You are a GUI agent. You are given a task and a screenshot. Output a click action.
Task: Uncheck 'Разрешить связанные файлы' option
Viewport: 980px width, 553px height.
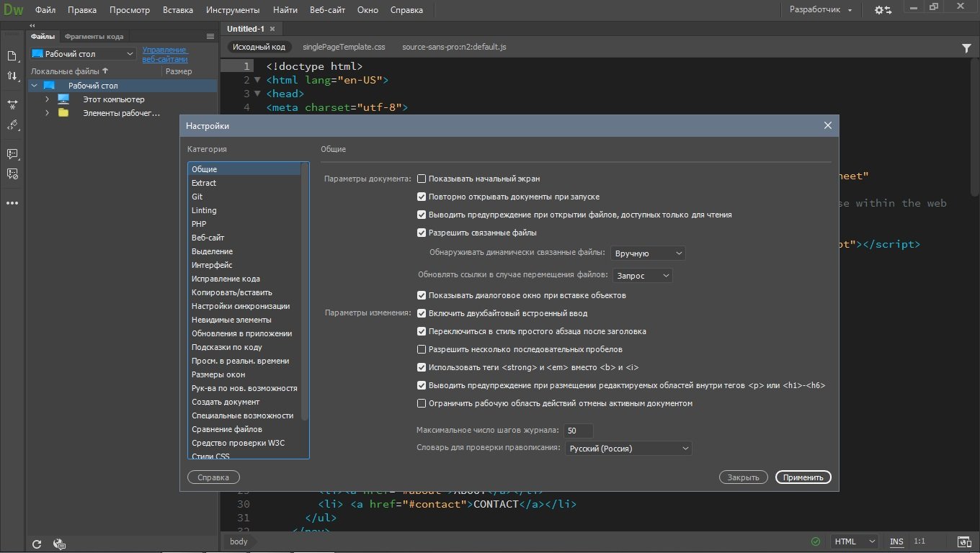tap(422, 233)
